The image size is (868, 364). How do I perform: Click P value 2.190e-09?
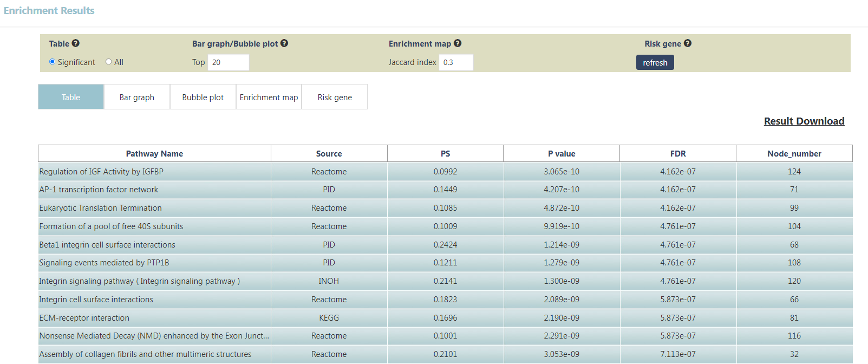pos(562,318)
